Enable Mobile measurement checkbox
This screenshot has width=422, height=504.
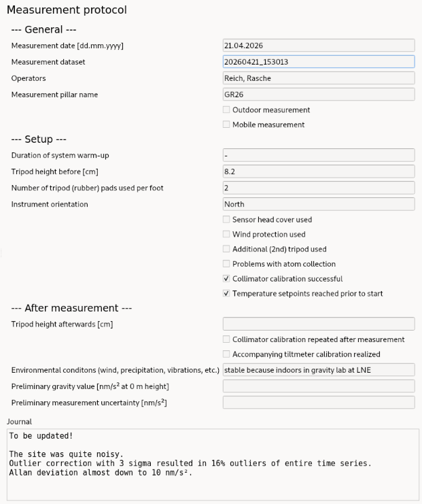coord(226,124)
